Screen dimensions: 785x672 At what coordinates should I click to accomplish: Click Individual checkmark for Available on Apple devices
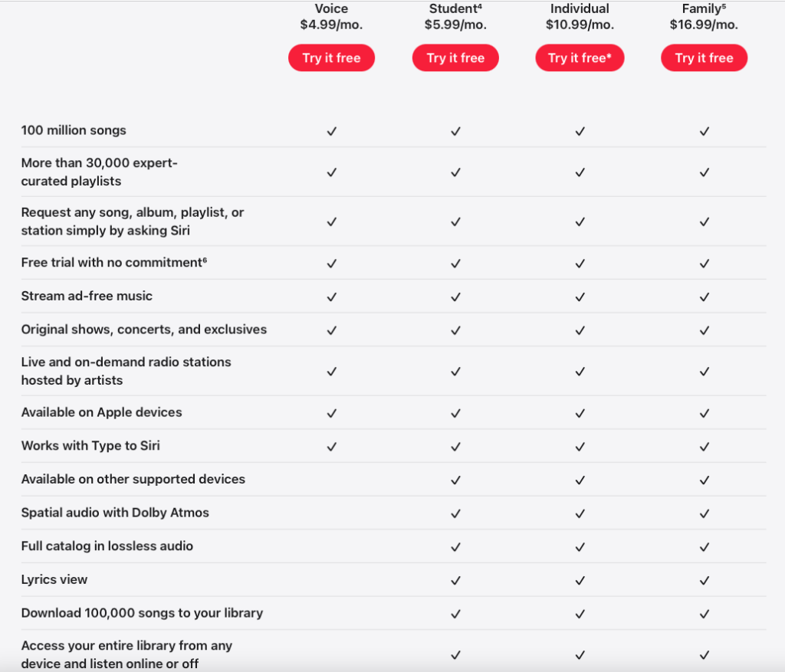click(x=580, y=413)
